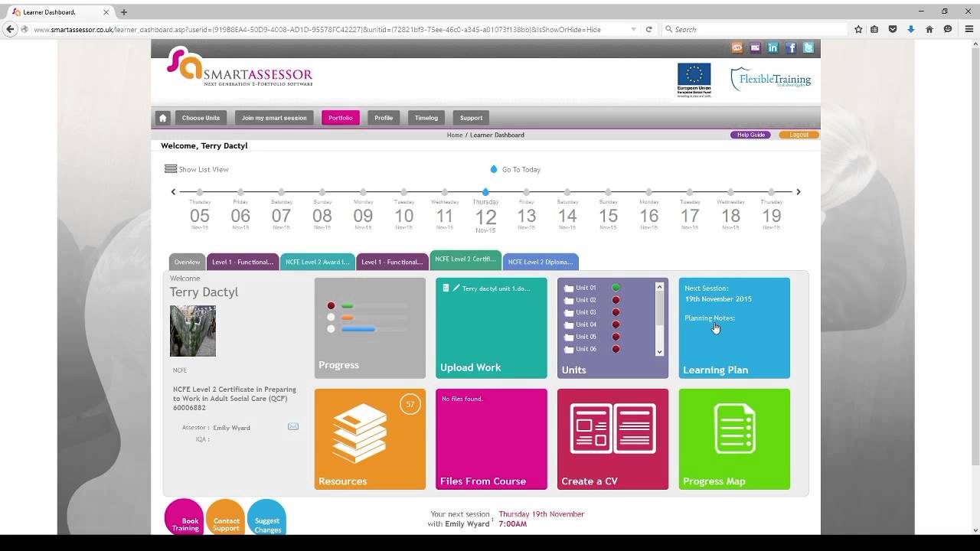This screenshot has height=551, width=980.
Task: Open the Twitter social icon
Action: click(x=808, y=47)
